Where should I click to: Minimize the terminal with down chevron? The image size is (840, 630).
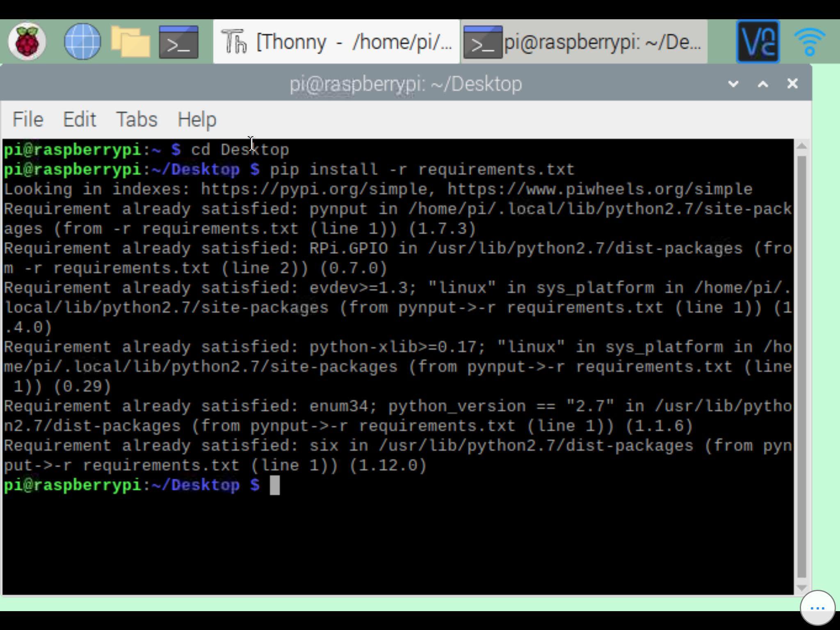coord(733,84)
